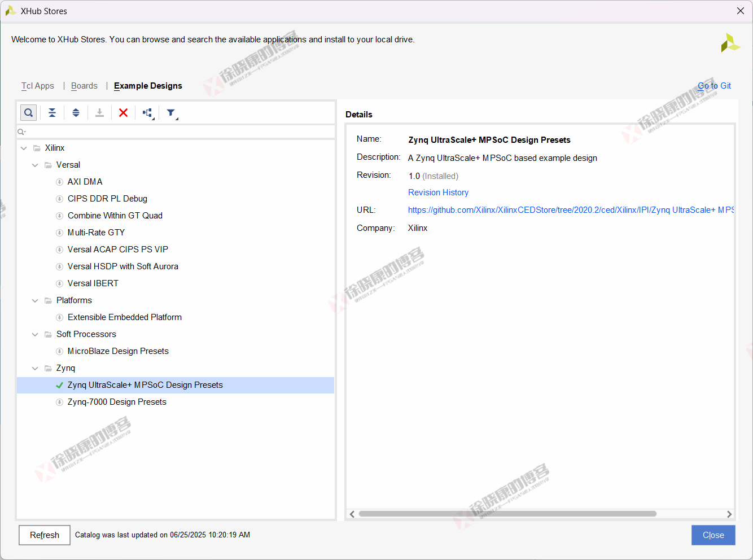Click the download icon beside AXI DMA
Screen dimensions: 753x560
[59, 182]
